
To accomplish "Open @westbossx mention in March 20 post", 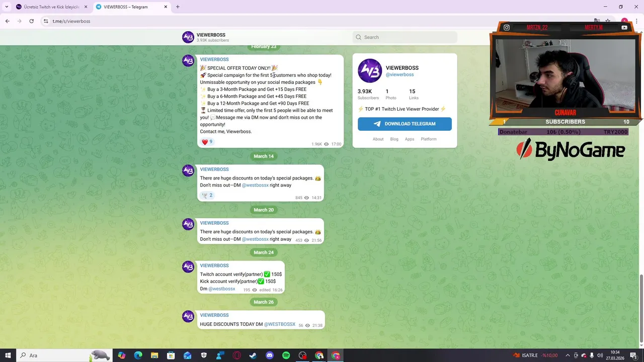I will 255,239.
